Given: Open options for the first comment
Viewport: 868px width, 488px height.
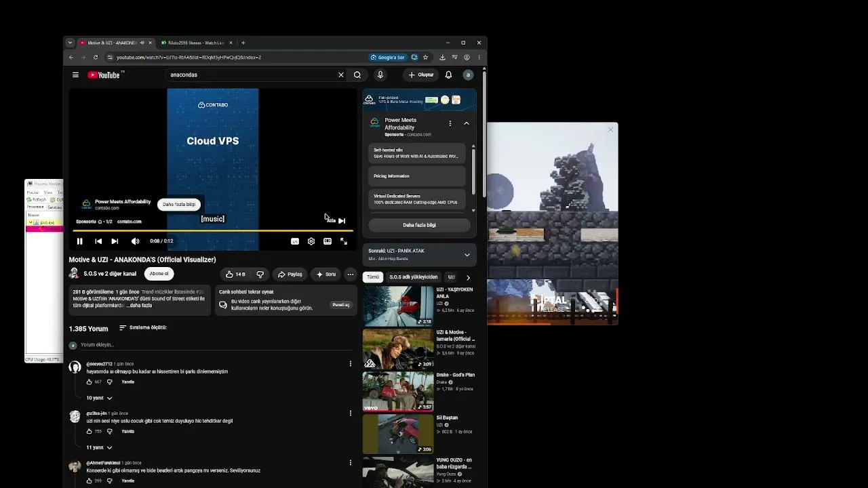Looking at the screenshot, I should point(351,364).
